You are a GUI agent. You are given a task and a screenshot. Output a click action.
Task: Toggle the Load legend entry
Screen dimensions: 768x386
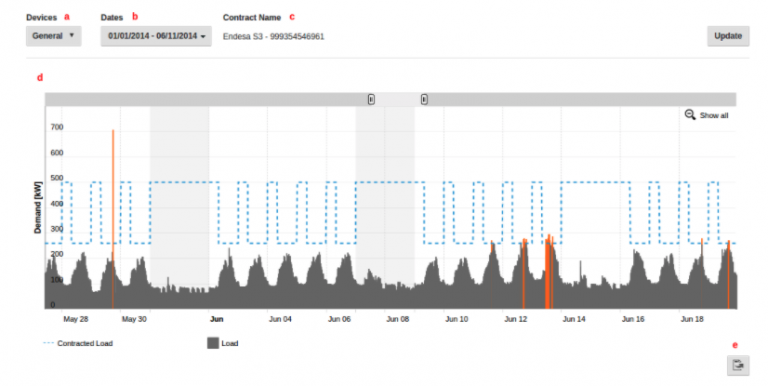pos(223,343)
